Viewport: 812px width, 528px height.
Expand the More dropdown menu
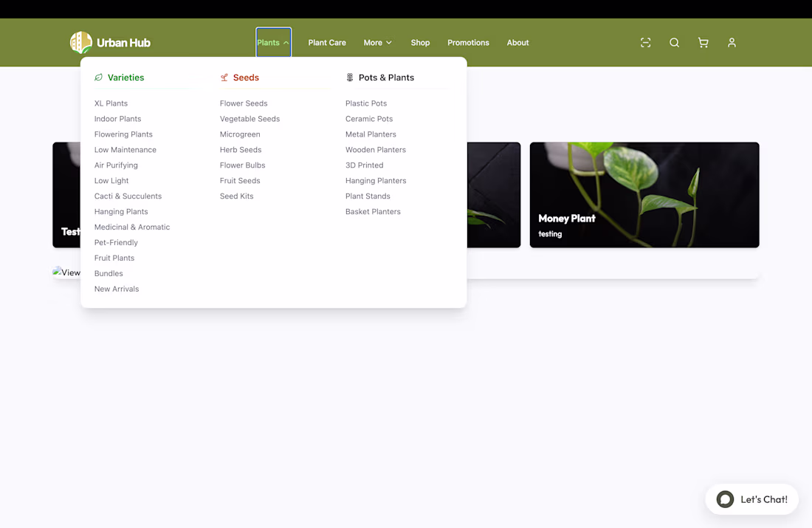click(377, 43)
